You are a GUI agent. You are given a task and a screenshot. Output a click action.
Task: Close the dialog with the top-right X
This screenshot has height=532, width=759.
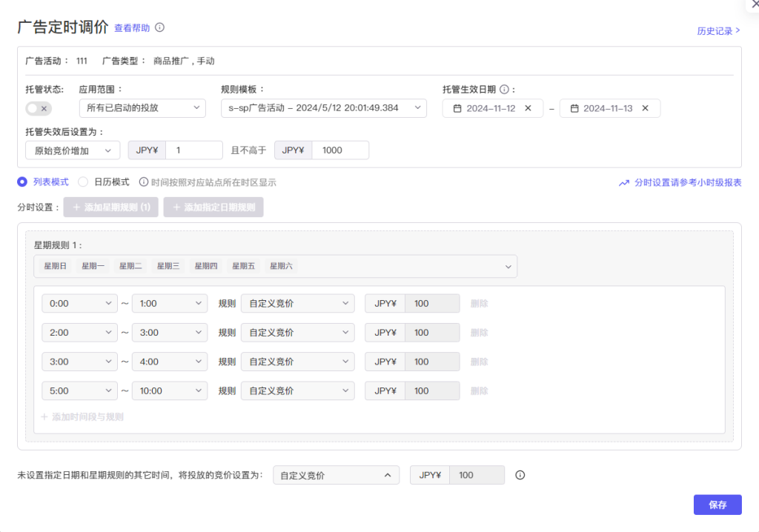(754, 4)
